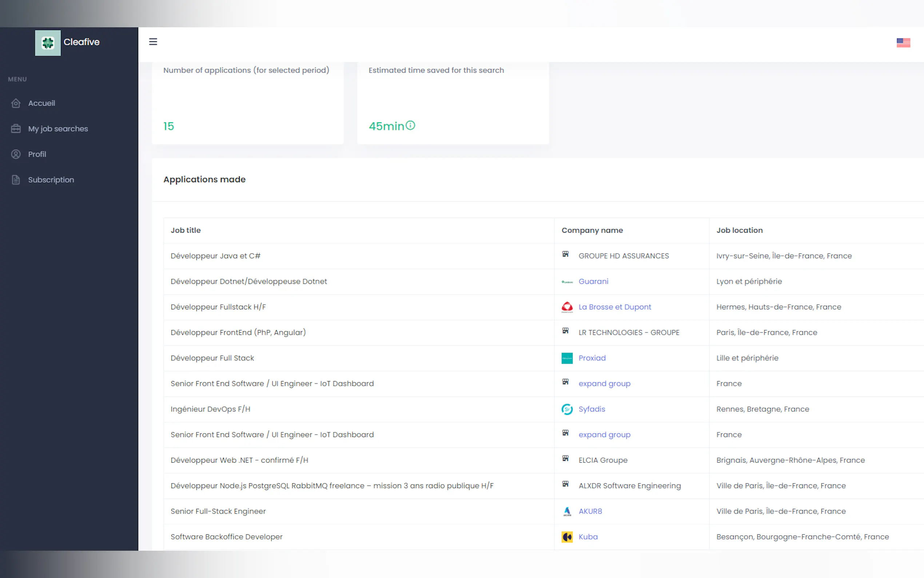This screenshot has height=578, width=924.
Task: Click the Accueil home icon
Action: 16,103
